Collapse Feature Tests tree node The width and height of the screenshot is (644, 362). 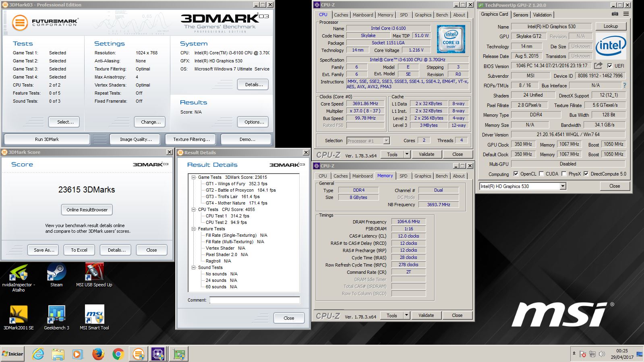[194, 229]
